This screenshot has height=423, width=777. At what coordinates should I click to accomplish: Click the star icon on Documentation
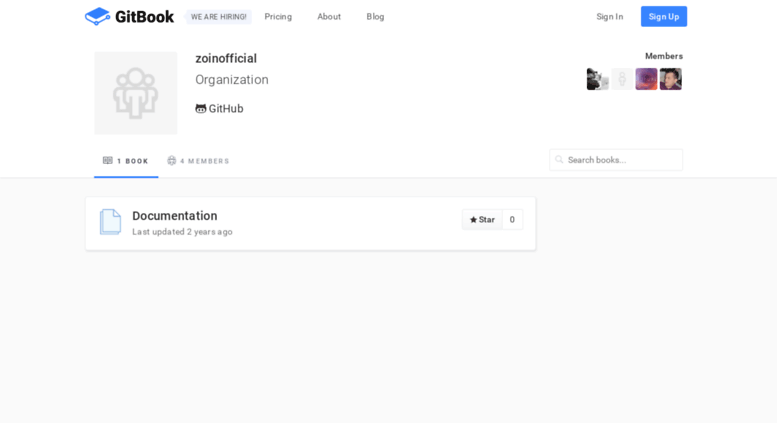pyautogui.click(x=473, y=219)
